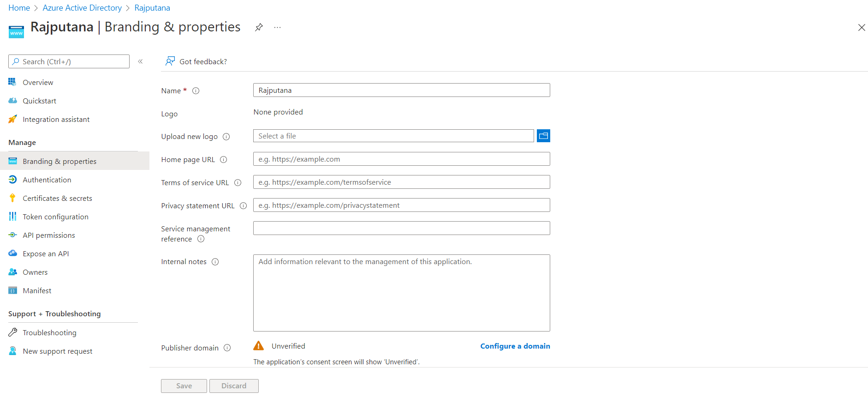The height and width of the screenshot is (398, 868).
Task: Click the Got feedback? icon
Action: point(170,61)
